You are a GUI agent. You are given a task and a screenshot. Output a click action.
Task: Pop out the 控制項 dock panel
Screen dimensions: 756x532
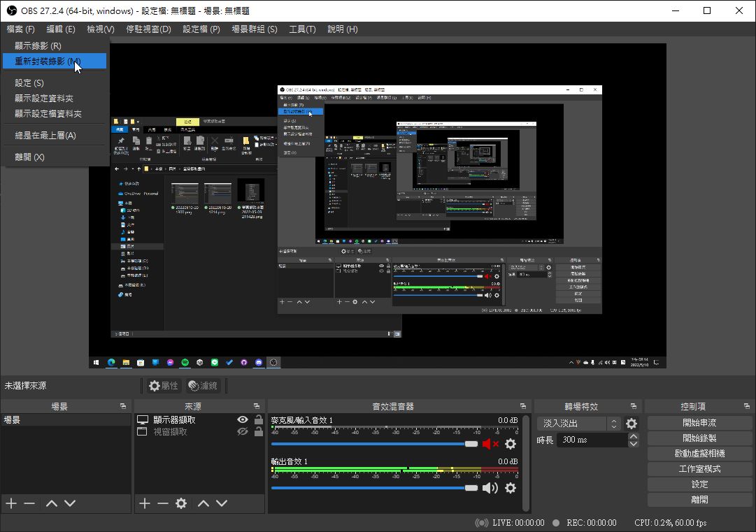pos(746,406)
